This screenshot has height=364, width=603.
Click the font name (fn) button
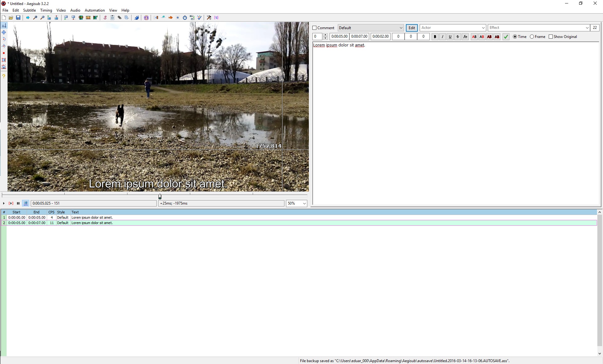click(x=465, y=37)
